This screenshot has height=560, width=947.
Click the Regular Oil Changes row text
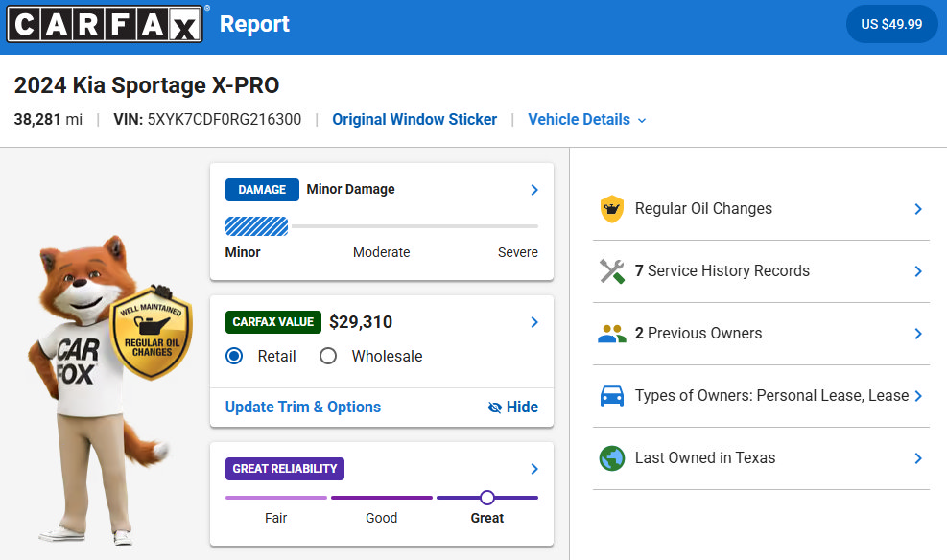tap(703, 209)
